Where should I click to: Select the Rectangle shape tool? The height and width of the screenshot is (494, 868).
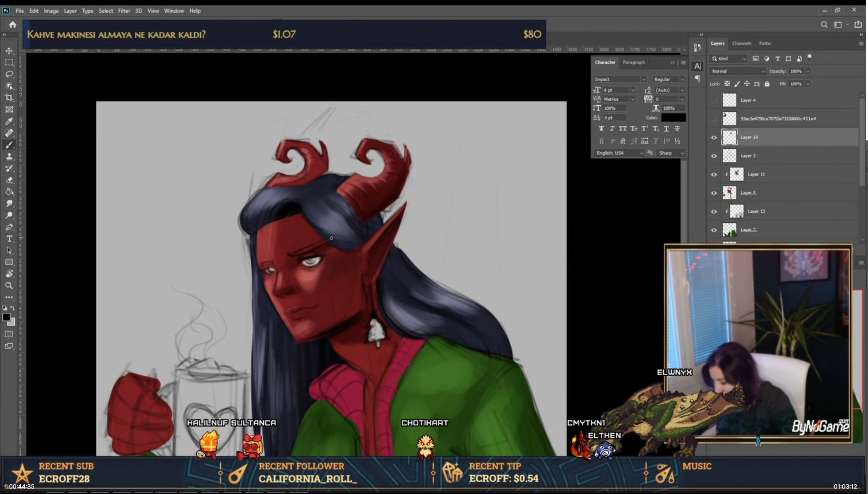point(9,262)
